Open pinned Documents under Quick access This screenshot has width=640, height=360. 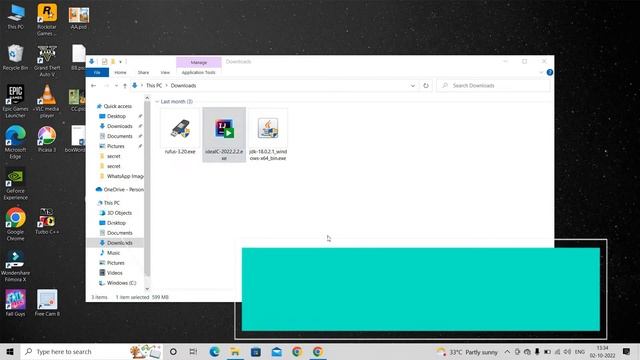[120, 136]
